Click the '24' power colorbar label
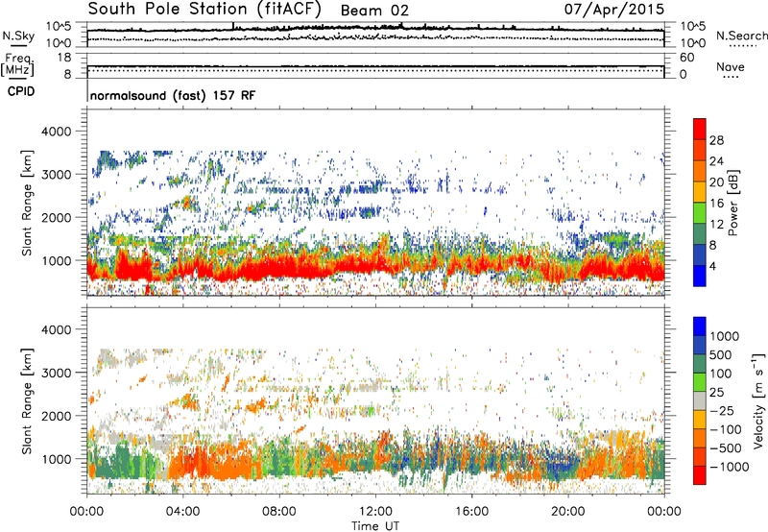This screenshot has width=768, height=532. coord(716,161)
